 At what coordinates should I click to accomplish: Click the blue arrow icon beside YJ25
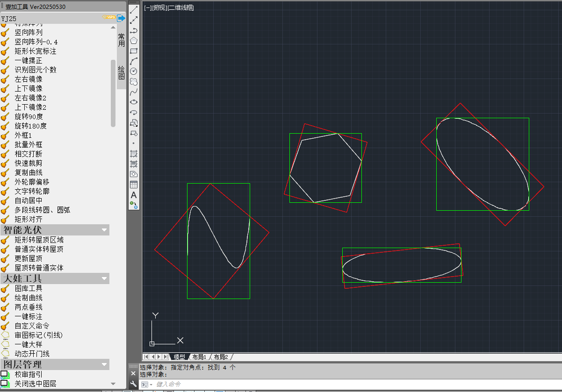pos(121,18)
